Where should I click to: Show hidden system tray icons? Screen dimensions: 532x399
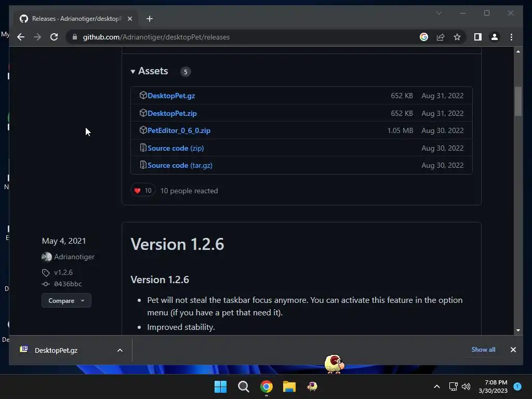(436, 387)
